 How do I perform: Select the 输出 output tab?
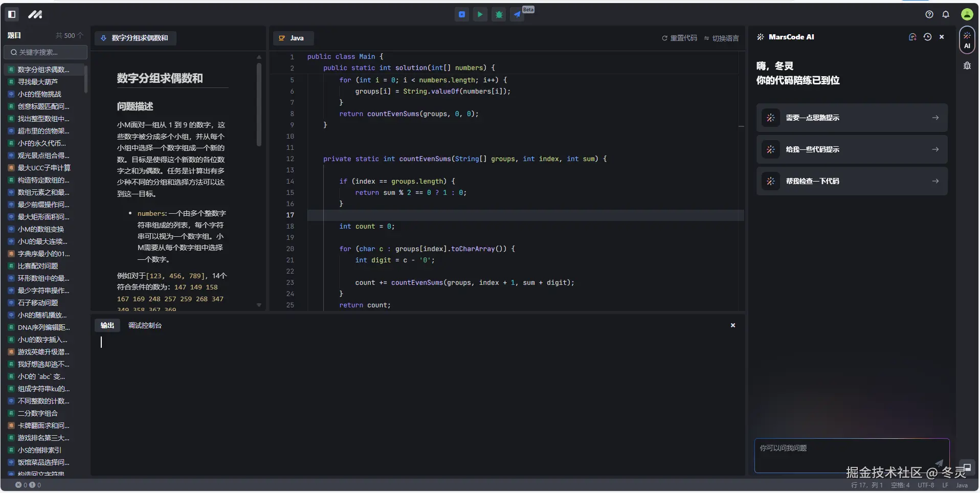107,326
